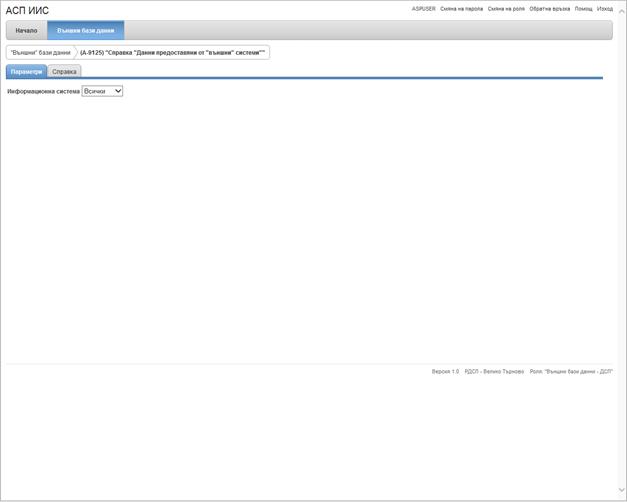
Task: Click the РДСП - Велико Търново footer text
Action: 494,372
